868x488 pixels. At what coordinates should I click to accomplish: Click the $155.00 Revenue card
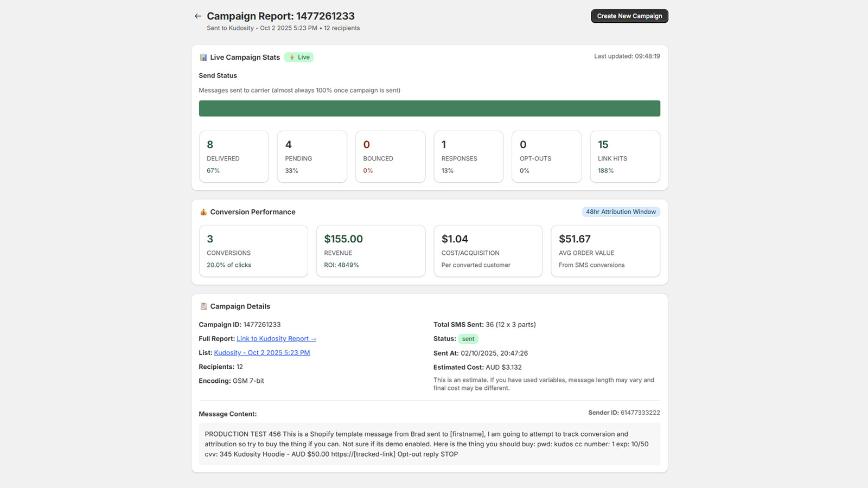click(x=371, y=251)
